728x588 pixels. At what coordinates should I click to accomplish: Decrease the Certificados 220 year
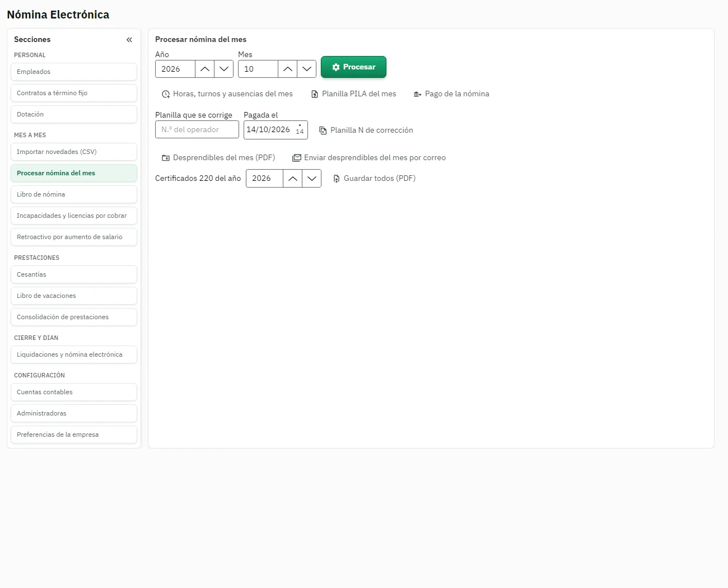pyautogui.click(x=312, y=179)
